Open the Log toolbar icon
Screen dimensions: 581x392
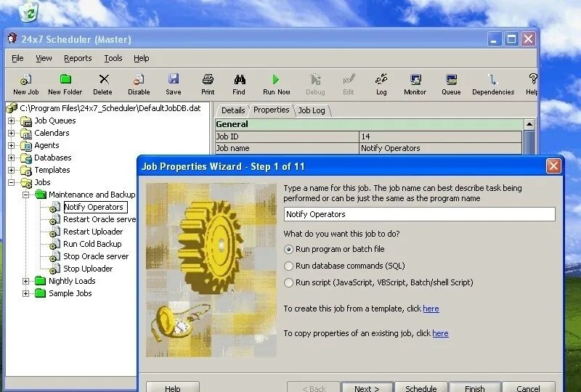(x=381, y=79)
